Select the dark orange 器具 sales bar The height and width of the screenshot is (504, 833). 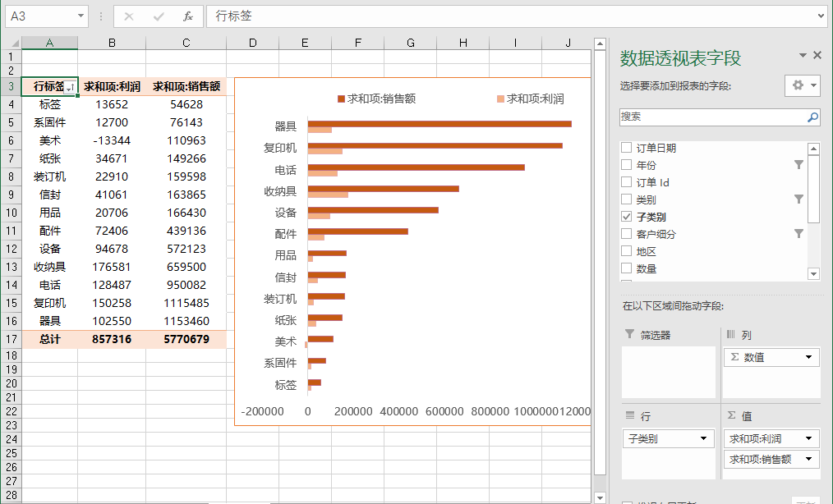coord(440,124)
